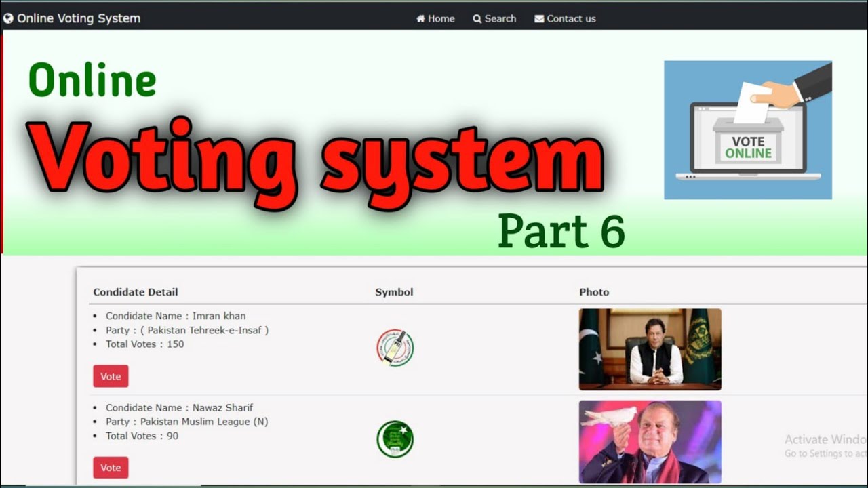Vote for candidate Nawaz Sharif
Image resolution: width=868 pixels, height=488 pixels.
(111, 468)
